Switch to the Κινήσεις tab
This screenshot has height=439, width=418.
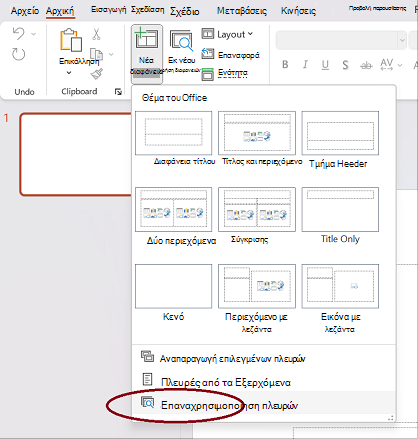[298, 11]
